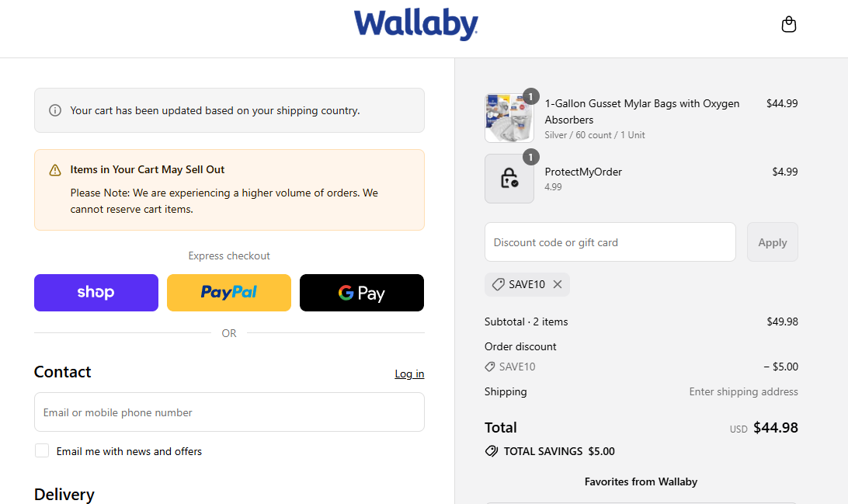Click the ProtectMyOrder shield thumbnail icon
Image resolution: width=848 pixels, height=504 pixels.
(509, 178)
